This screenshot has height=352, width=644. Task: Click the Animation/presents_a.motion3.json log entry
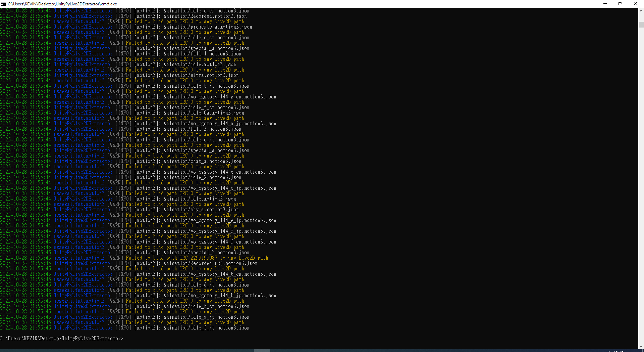(x=208, y=27)
